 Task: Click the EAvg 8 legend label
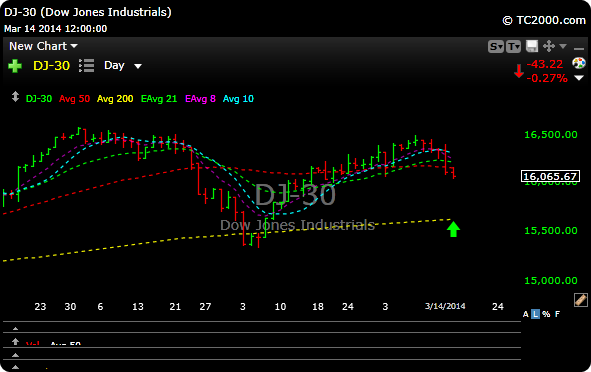(x=200, y=99)
